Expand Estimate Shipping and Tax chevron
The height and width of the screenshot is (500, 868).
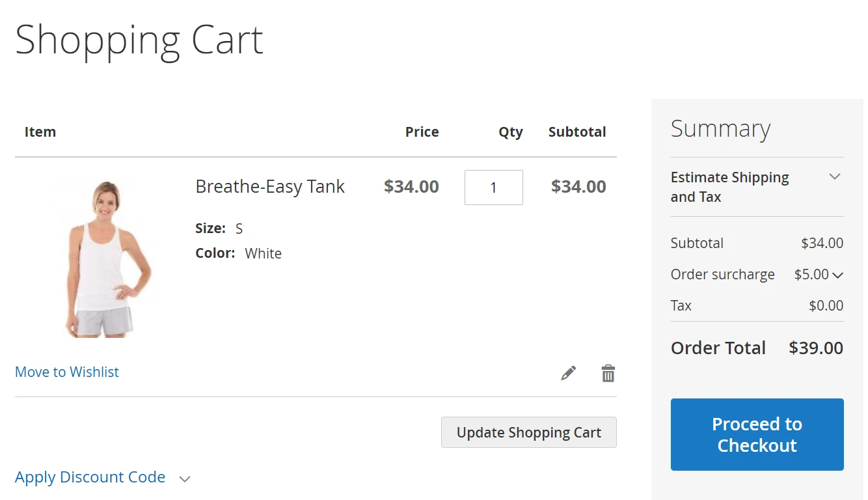(x=835, y=176)
